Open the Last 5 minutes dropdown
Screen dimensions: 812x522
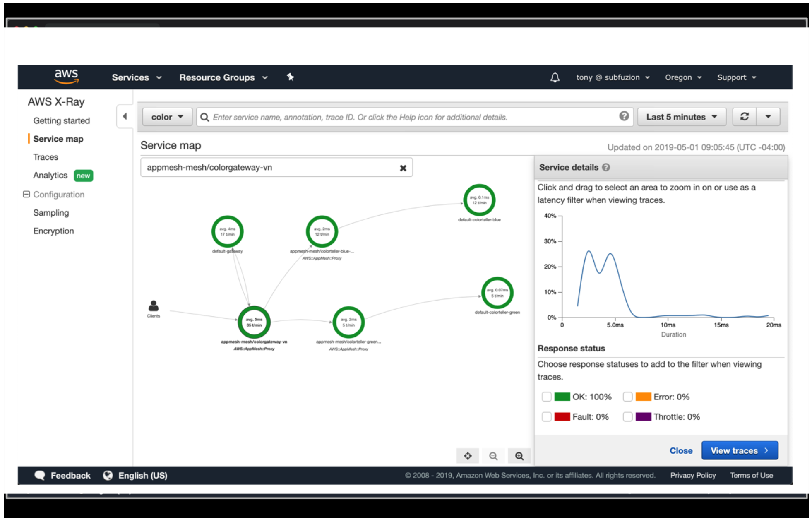coord(681,117)
